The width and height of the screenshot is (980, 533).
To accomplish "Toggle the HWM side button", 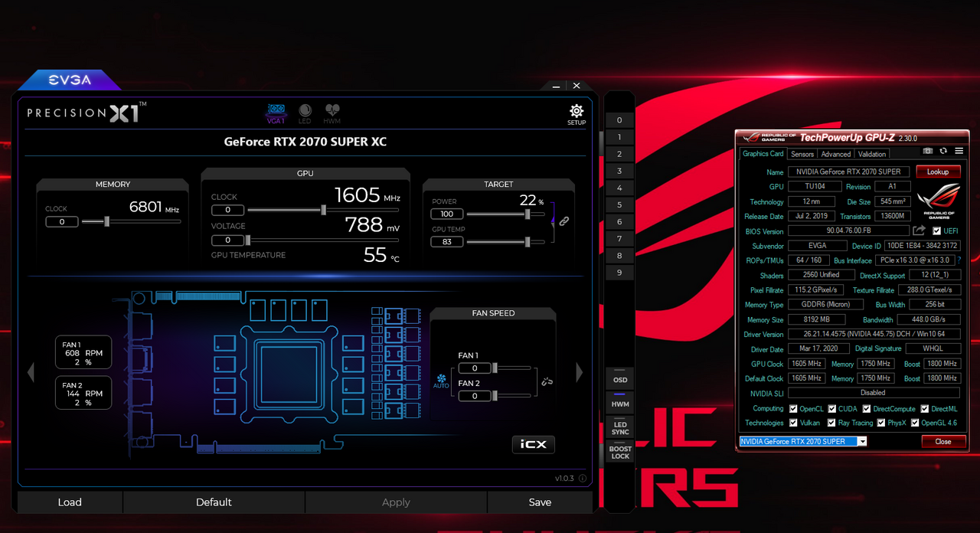I will coord(620,404).
